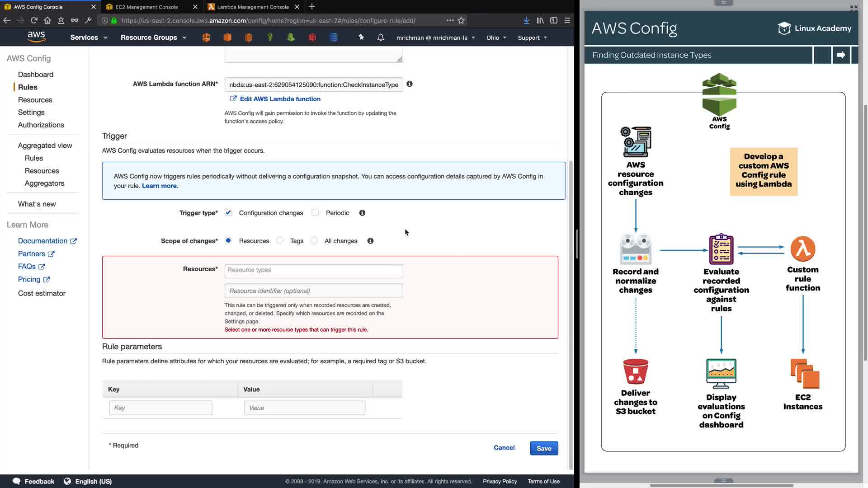868x488 pixels.
Task: Click info icon beside Lambda function ARN
Action: coord(410,84)
